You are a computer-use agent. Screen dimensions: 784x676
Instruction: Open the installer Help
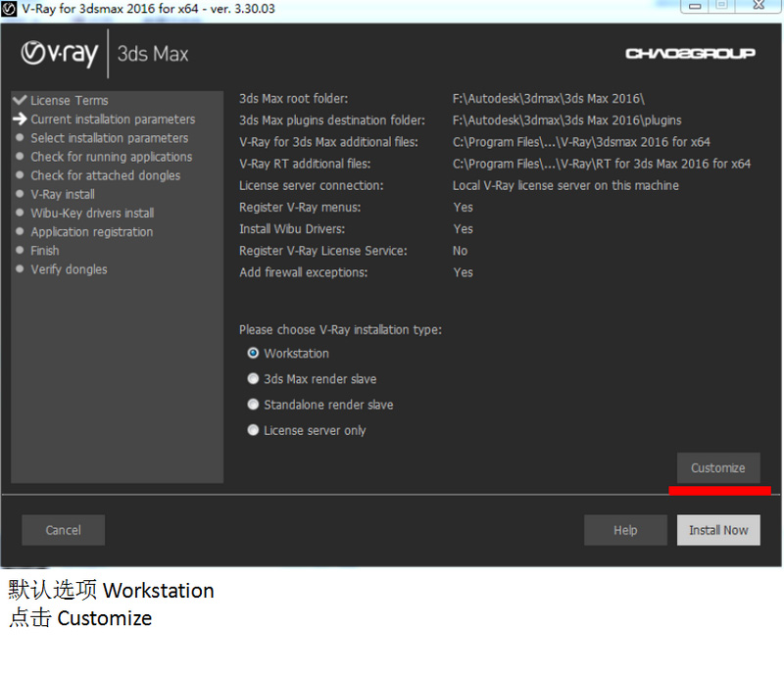pos(625,530)
